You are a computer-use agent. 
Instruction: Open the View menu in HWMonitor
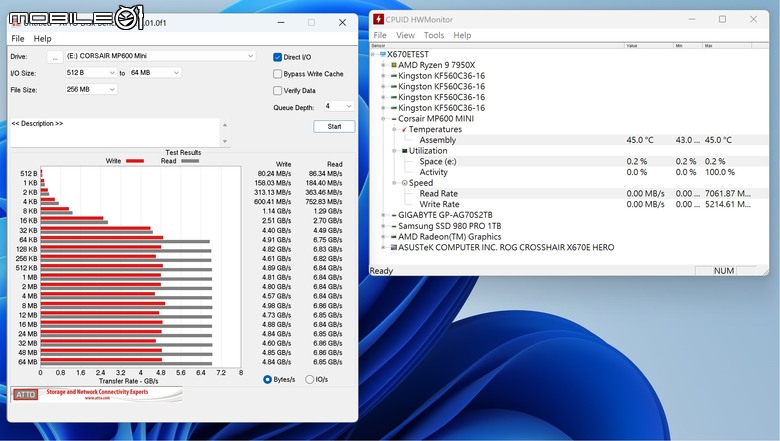(405, 35)
